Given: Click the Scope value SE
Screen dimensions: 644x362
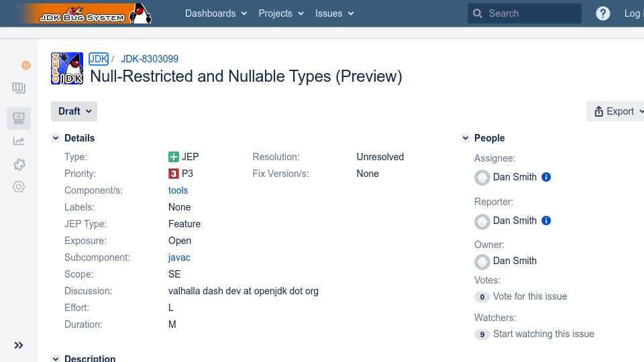Looking at the screenshot, I should pyautogui.click(x=174, y=274).
